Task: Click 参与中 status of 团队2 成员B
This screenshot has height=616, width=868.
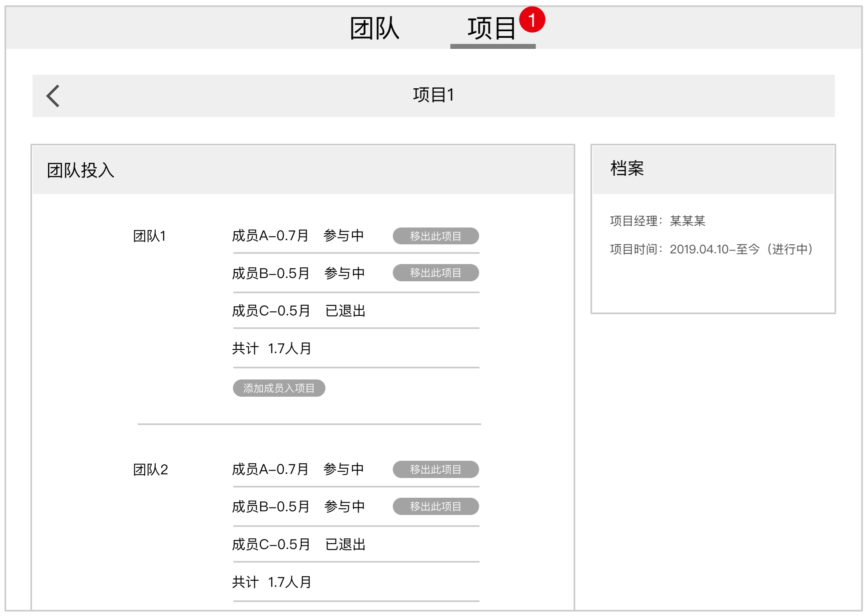Action: click(x=344, y=507)
